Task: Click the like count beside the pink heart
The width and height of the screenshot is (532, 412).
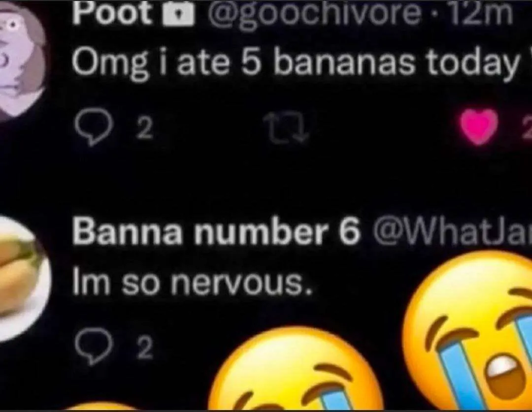Action: 527,128
